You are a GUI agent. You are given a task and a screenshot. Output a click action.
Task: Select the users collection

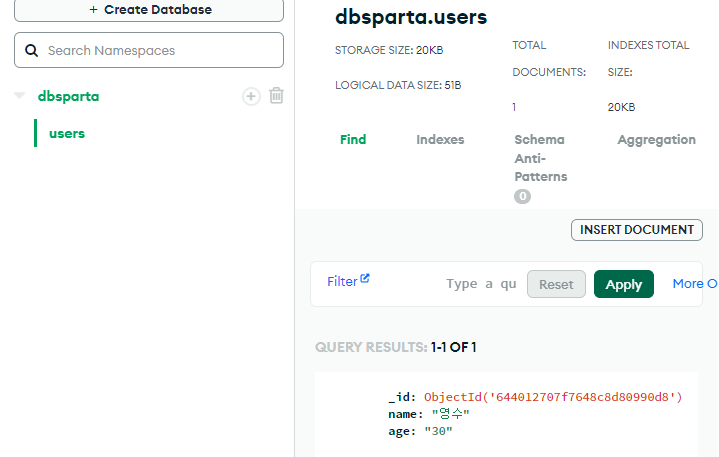point(67,133)
